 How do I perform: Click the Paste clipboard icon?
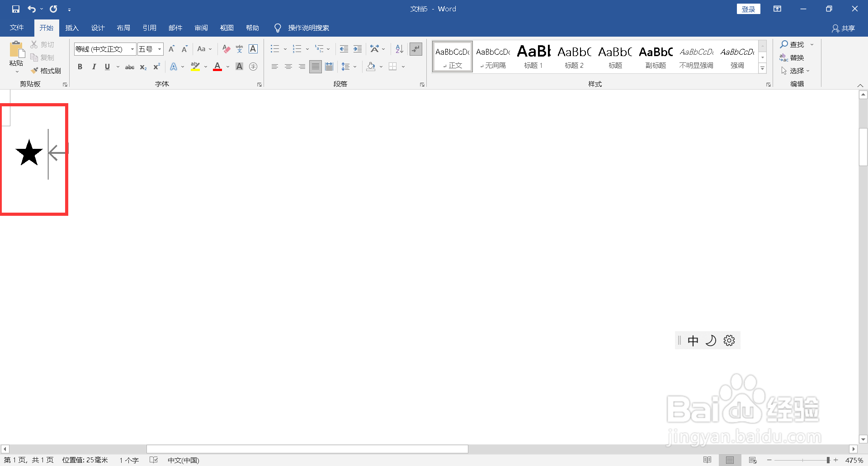pos(17,50)
